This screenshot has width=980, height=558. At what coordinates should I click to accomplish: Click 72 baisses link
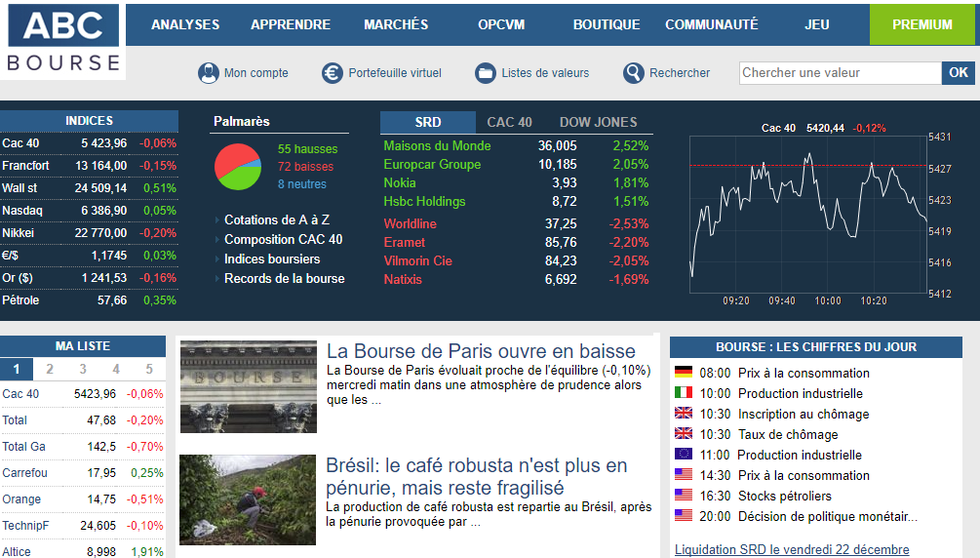pos(305,167)
